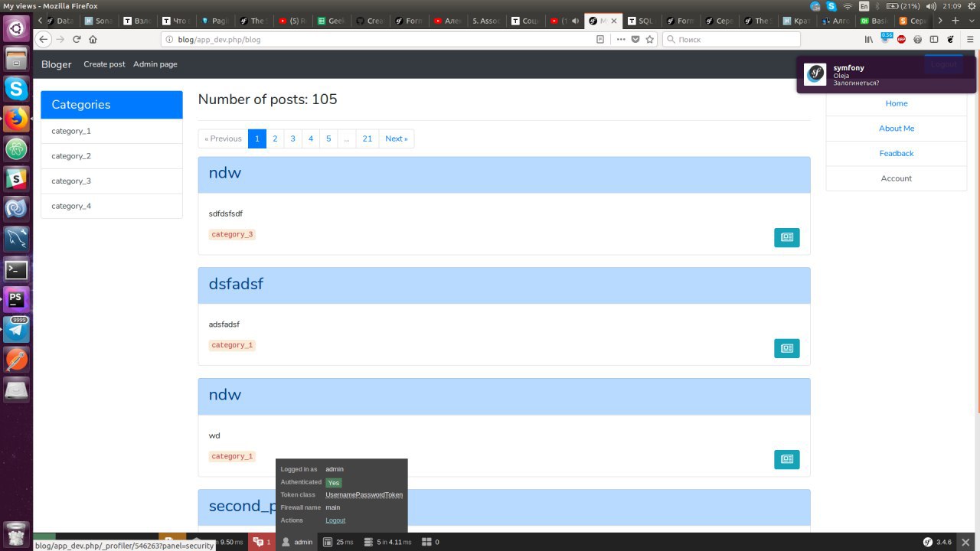Jump to pagination page 21
980x551 pixels.
pos(367,139)
